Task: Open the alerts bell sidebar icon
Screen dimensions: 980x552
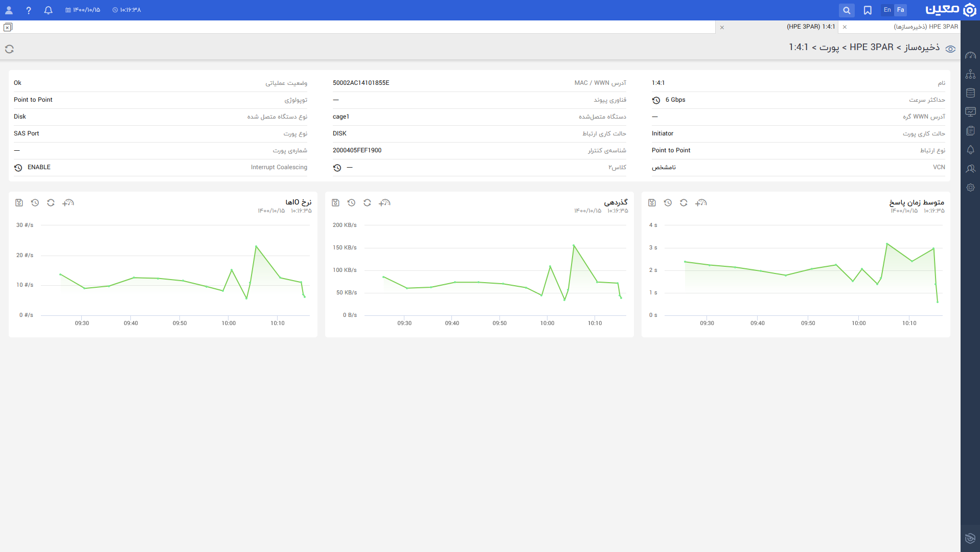Action: (970, 150)
